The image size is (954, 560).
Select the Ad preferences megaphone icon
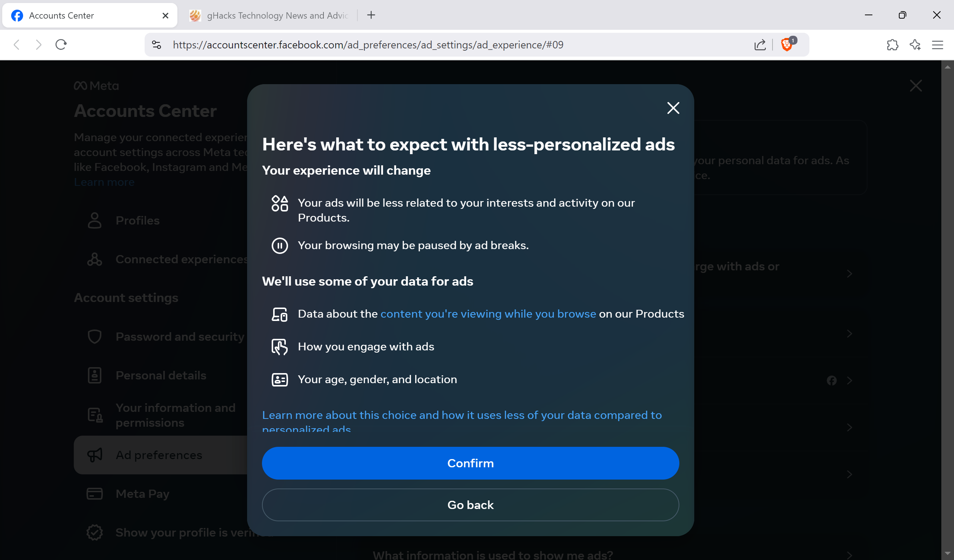click(95, 455)
